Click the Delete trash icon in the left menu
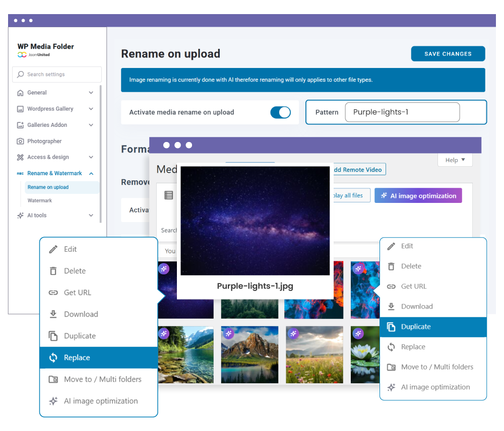Viewport: 504px width, 431px height. (x=53, y=270)
